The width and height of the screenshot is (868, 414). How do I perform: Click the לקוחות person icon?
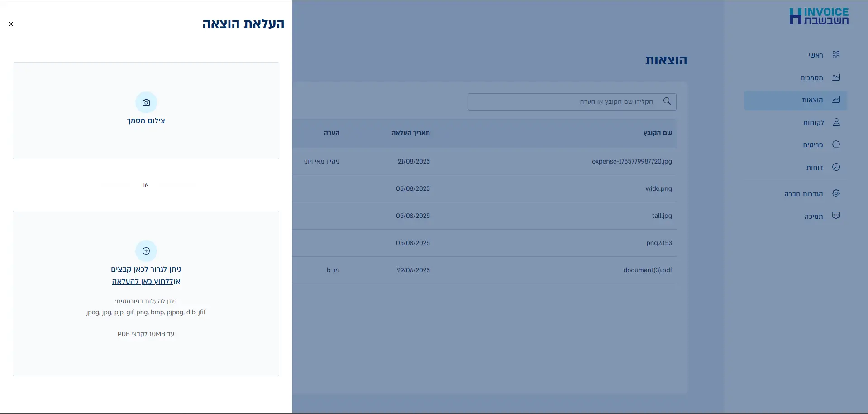(x=836, y=122)
